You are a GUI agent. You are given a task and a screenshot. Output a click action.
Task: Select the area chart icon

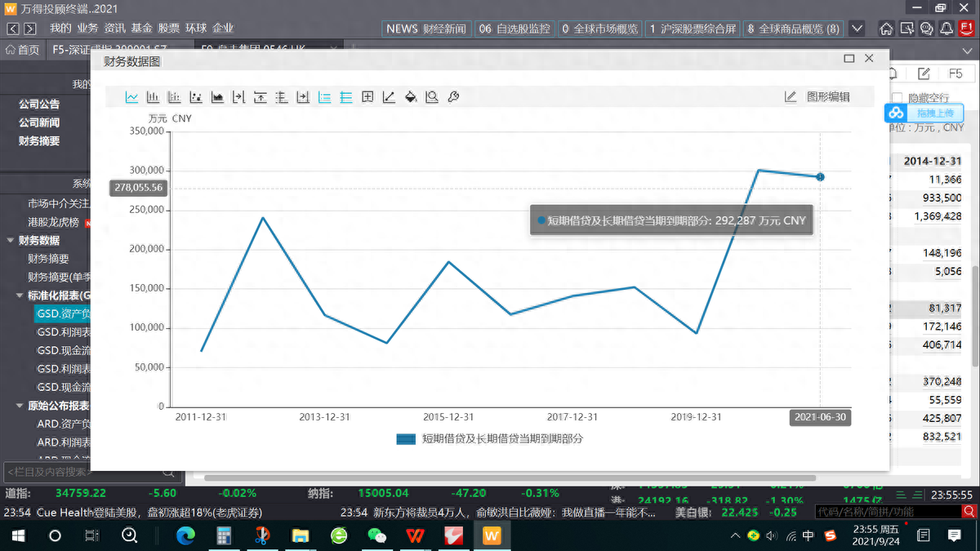(x=217, y=97)
